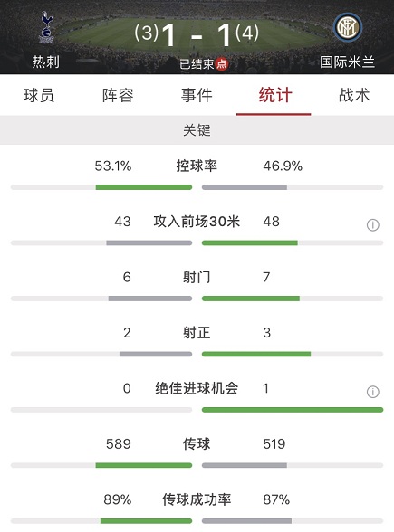Tap the 国际米兰 team name
The height and width of the screenshot is (532, 394).
click(x=347, y=62)
